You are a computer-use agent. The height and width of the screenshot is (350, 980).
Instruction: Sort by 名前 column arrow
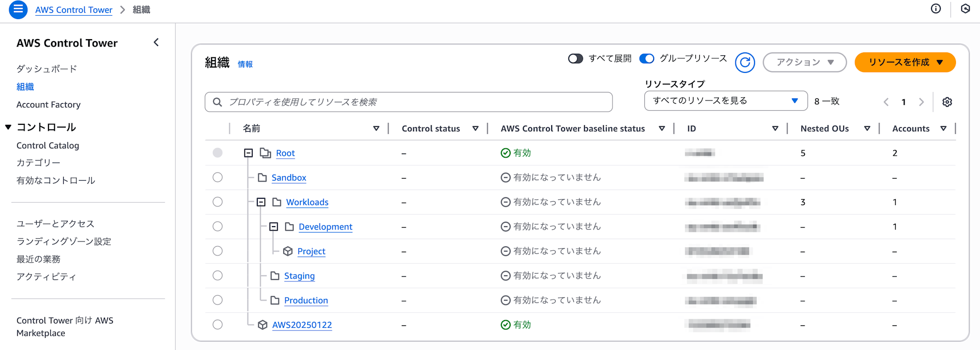click(x=376, y=129)
